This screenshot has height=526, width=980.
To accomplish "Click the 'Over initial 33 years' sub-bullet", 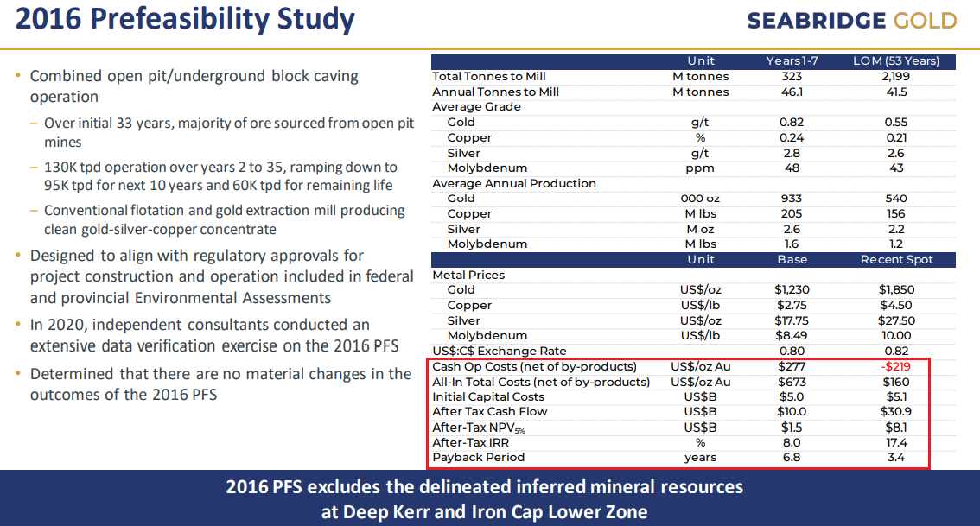I will click(229, 132).
